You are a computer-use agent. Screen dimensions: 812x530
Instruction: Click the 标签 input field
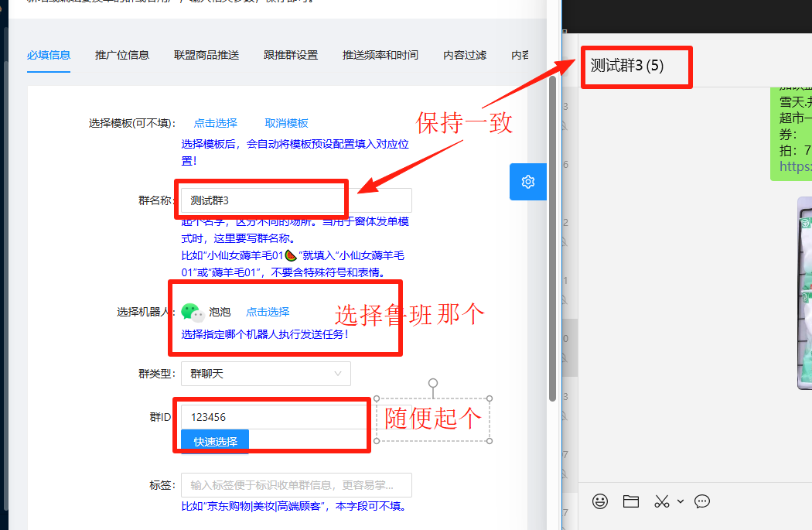point(296,485)
